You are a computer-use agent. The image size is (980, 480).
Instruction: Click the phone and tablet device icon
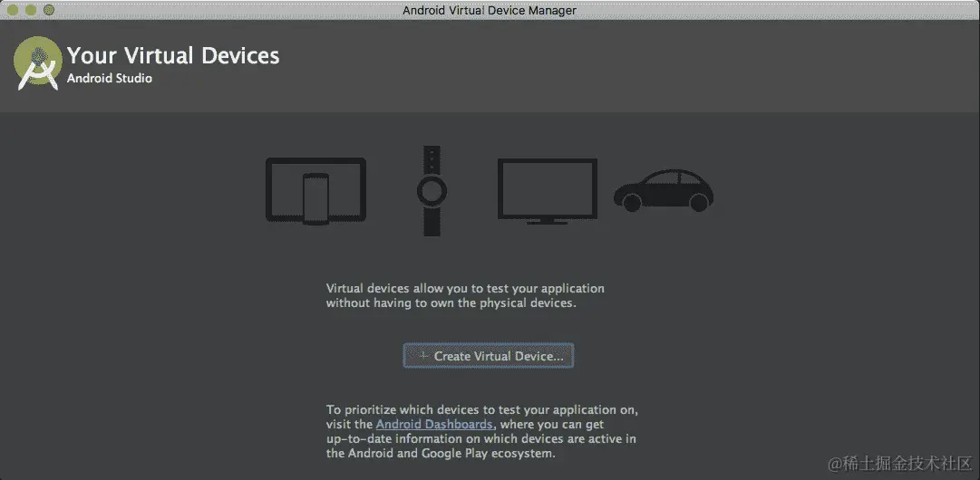tap(315, 190)
